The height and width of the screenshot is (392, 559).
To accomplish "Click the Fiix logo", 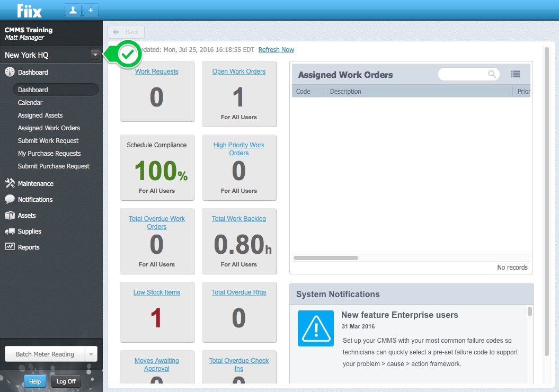I will pos(29,11).
